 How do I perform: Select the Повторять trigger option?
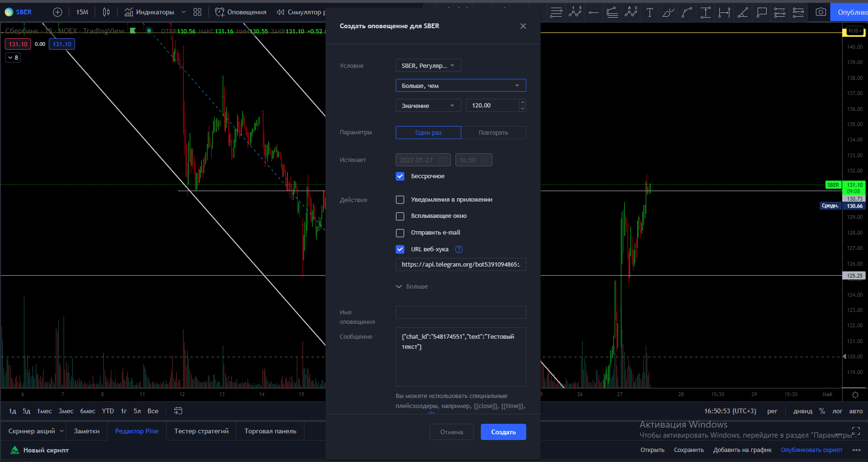click(x=493, y=132)
